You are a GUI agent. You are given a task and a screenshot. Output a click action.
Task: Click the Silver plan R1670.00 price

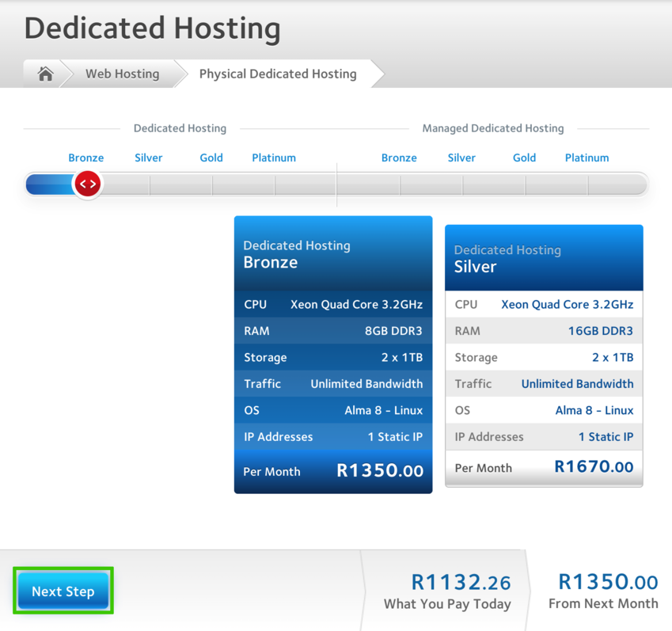coord(594,467)
